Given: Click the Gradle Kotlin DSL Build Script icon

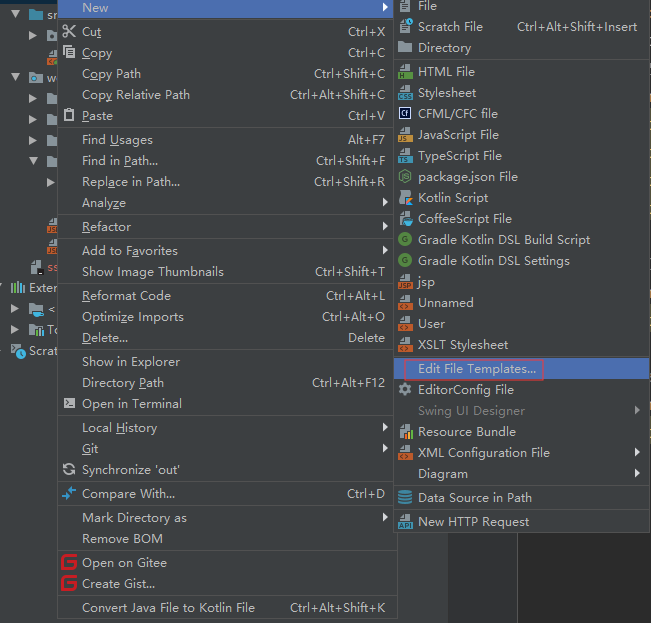Looking at the screenshot, I should click(405, 239).
